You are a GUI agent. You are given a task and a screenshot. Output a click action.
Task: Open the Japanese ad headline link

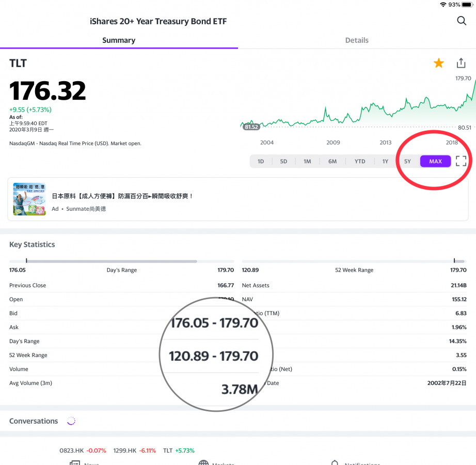click(122, 196)
